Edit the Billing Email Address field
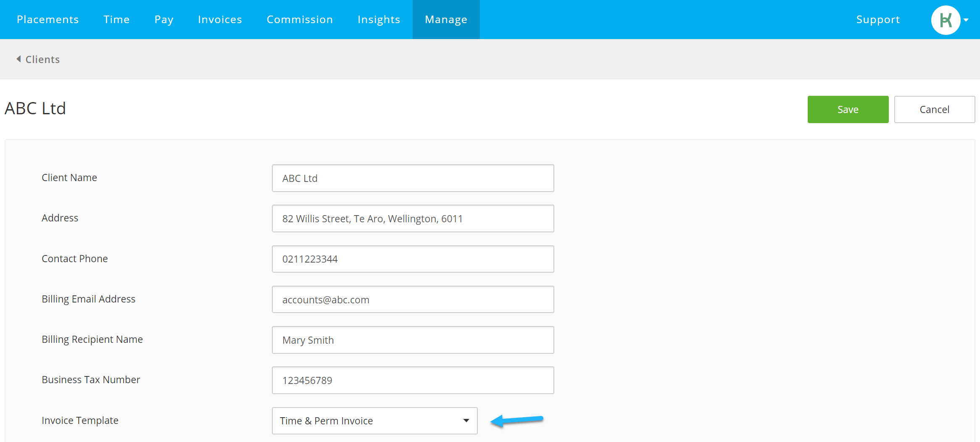Screen dimensions: 980x442 [x=413, y=300]
